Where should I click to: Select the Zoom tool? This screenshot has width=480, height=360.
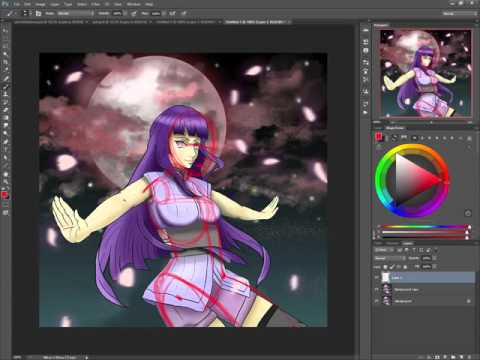(x=6, y=182)
